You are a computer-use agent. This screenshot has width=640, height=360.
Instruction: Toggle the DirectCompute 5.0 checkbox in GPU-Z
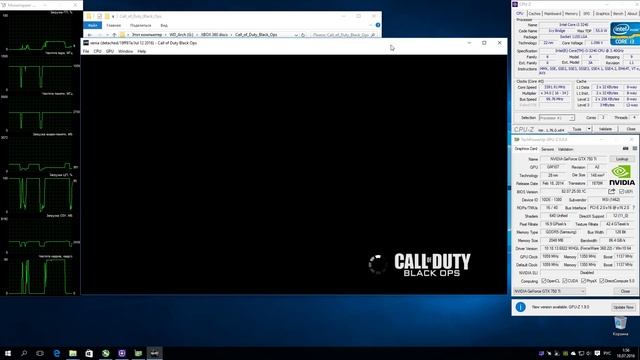602,281
